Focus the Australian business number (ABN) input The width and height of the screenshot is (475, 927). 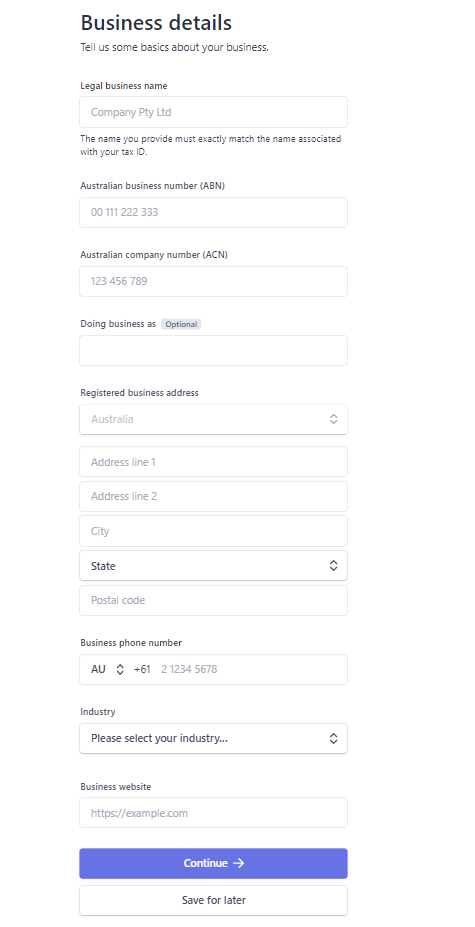click(214, 212)
